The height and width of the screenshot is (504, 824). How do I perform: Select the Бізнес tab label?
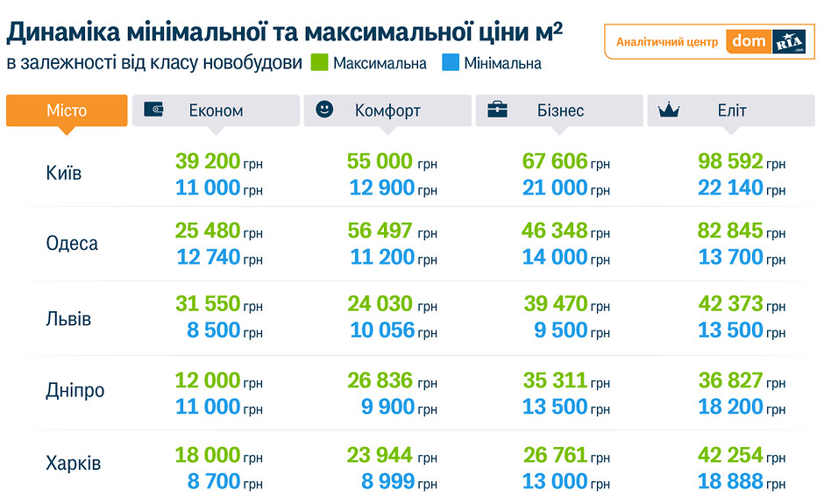click(x=560, y=111)
